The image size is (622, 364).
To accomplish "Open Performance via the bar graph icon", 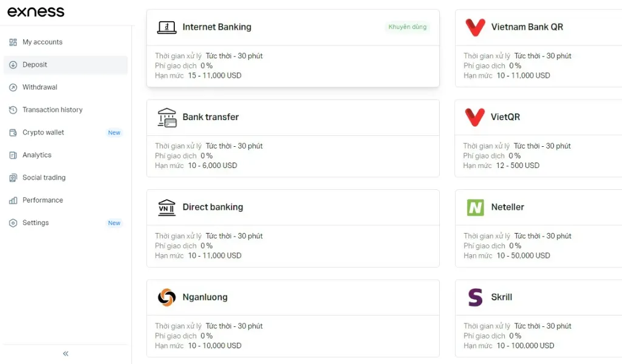I will (x=13, y=200).
